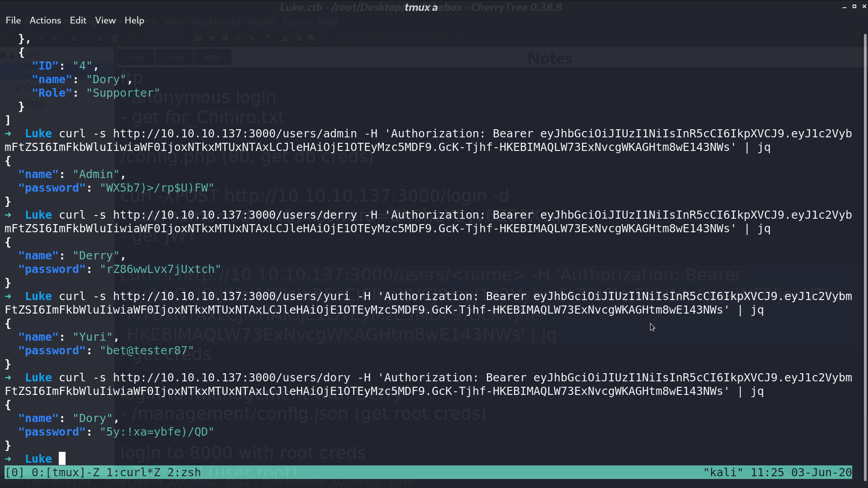Viewport: 868px width, 488px height.
Task: Open the File menu
Action: tap(13, 20)
